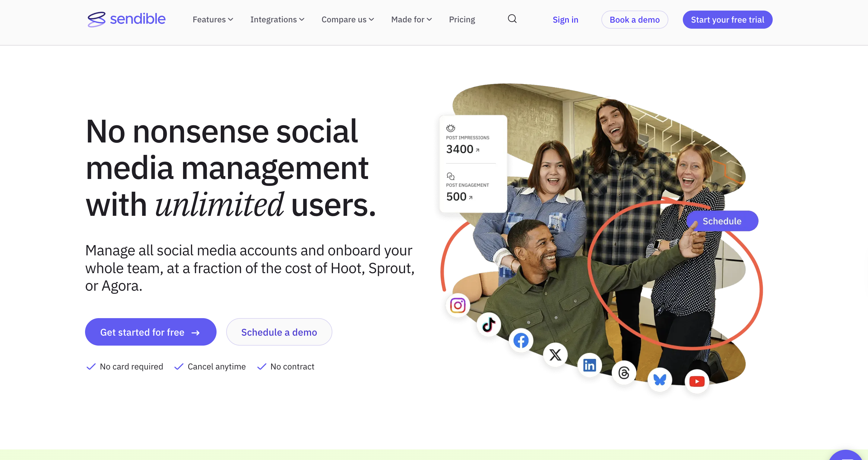868x460 pixels.
Task: Open the chat widget bubble in the corner
Action: point(846,455)
